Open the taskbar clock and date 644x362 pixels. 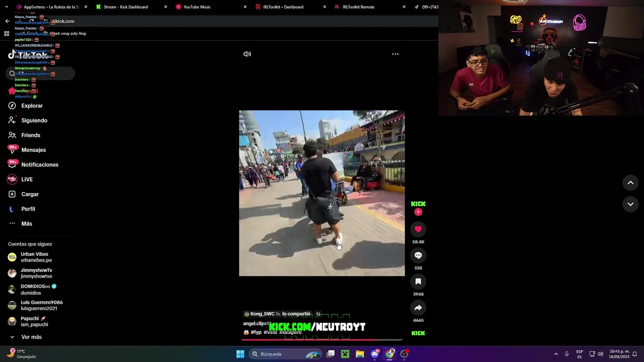pos(619,354)
